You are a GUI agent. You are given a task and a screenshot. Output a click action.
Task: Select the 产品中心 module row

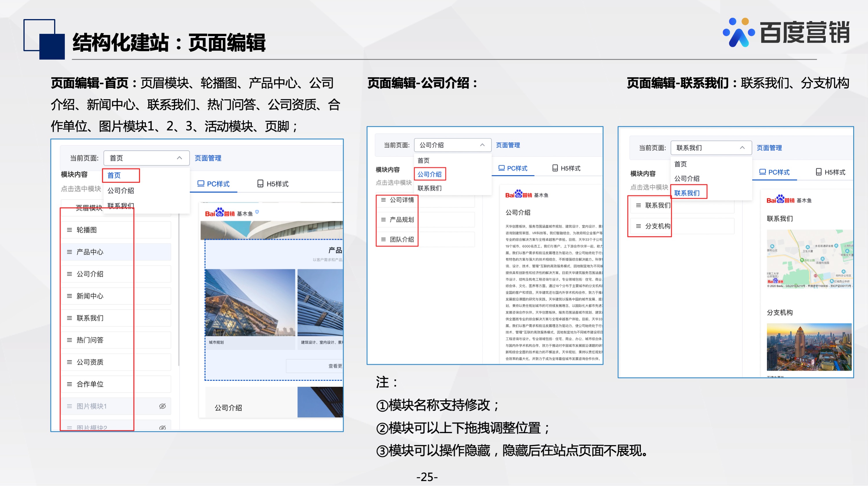(116, 252)
